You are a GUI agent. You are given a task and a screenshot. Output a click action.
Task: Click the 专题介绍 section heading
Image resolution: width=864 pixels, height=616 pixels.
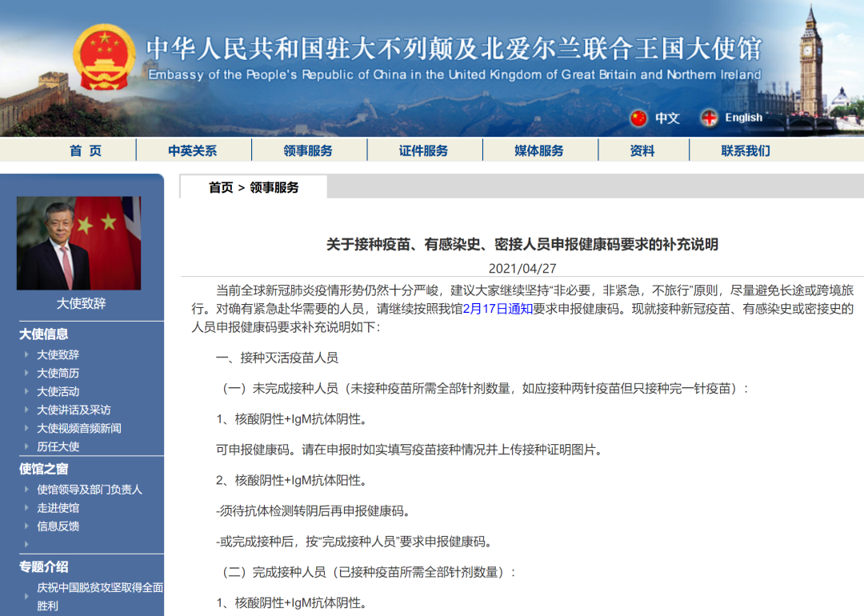(43, 567)
